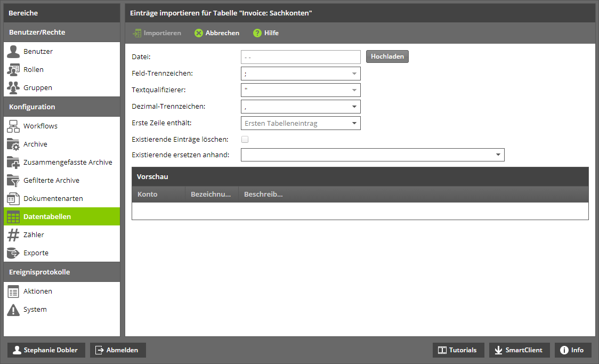Click the Benutzer person icon
The image size is (599, 364).
point(13,51)
